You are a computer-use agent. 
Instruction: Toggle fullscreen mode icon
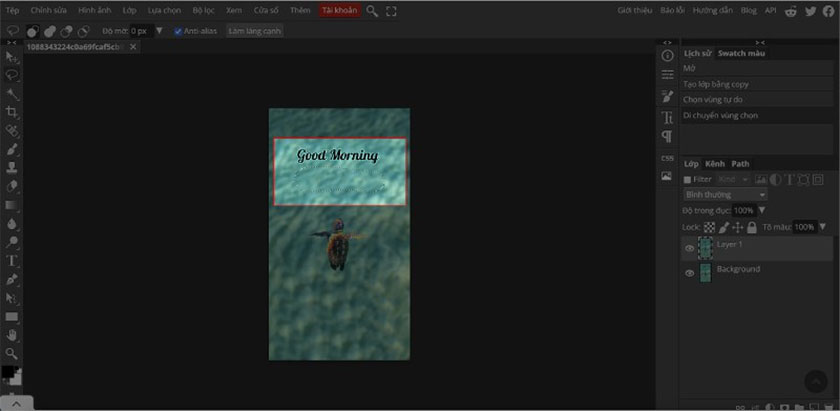tap(391, 11)
